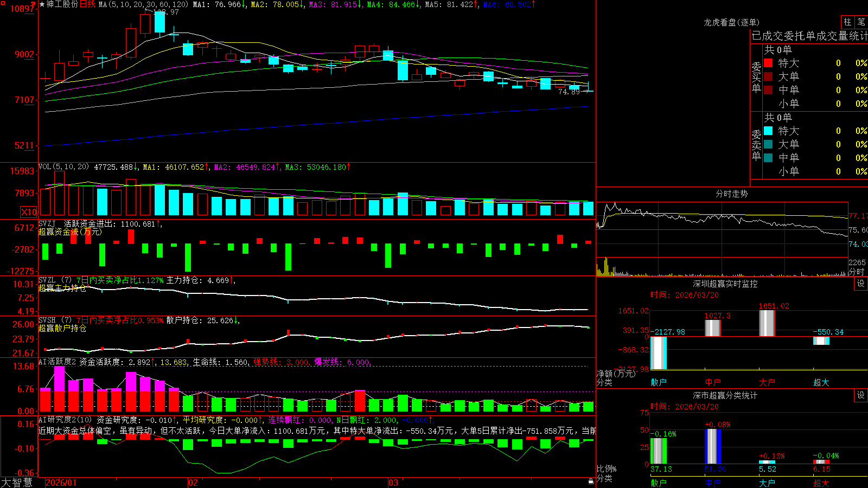Image resolution: width=868 pixels, height=488 pixels.
Task: Open MA(5,10,20,30,60,120) indicator parameters
Action: click(143, 4)
